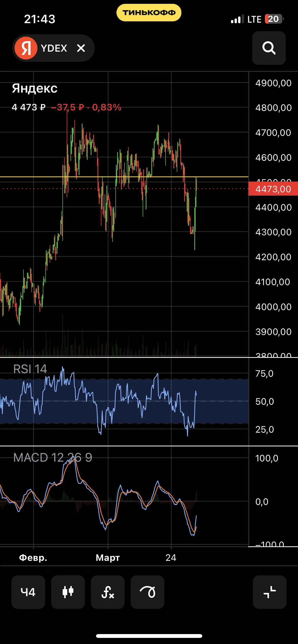
Task: Tap the Март date axis label
Action: 108,558
